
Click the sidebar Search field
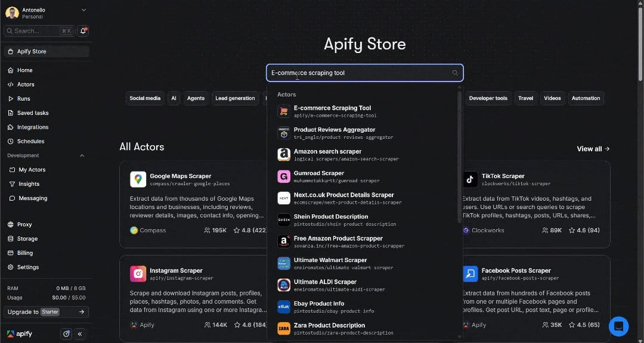pyautogui.click(x=40, y=31)
